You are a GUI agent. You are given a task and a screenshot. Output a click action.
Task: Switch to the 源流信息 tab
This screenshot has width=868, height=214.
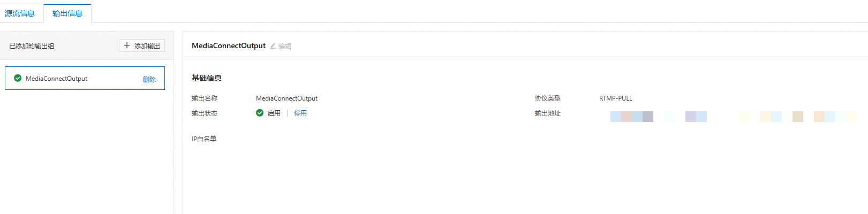[x=20, y=13]
